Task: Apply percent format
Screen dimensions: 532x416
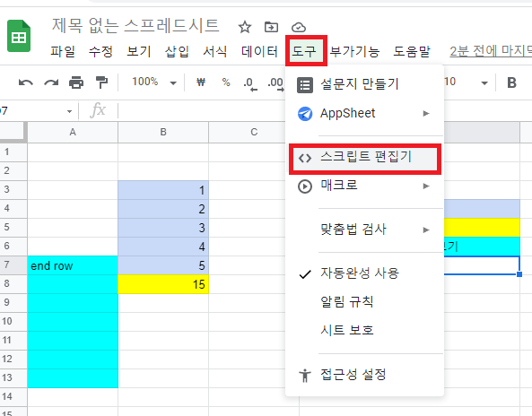Action: point(226,82)
